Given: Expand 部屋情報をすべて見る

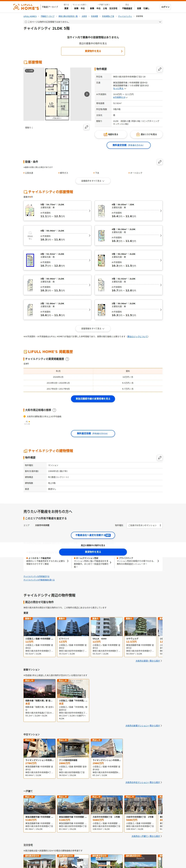Looking at the screenshot, I should 93,329.
